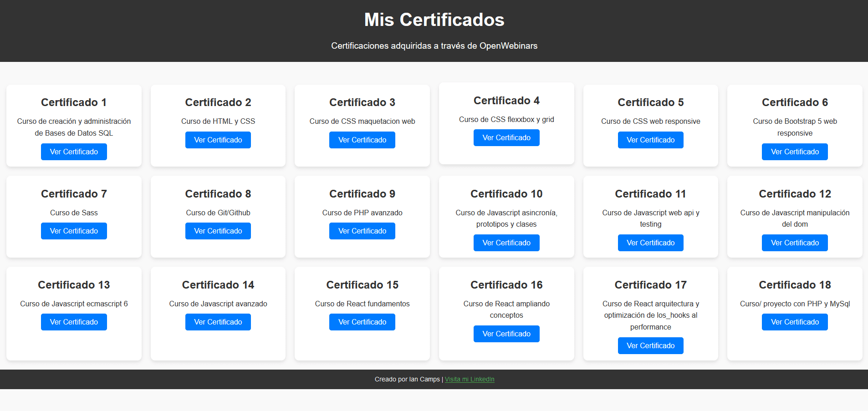Click Ver Certificado on React ampliando conceptos

tap(506, 334)
